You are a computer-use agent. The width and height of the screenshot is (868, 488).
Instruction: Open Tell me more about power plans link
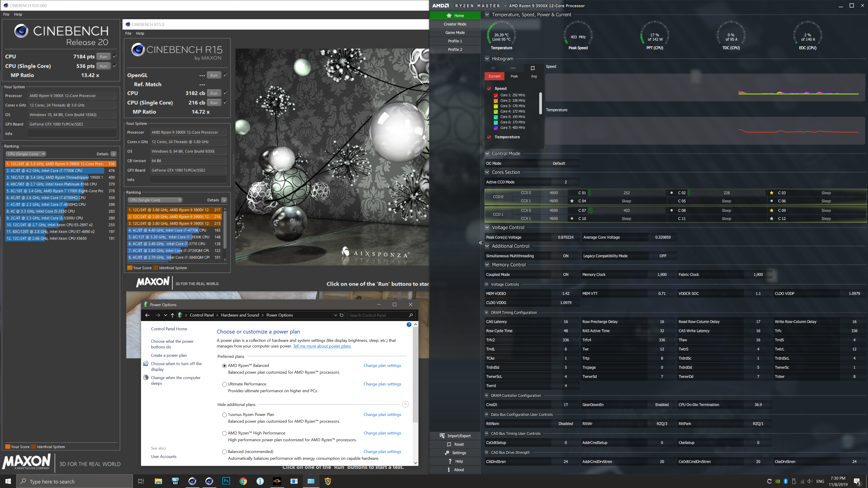[x=322, y=346]
